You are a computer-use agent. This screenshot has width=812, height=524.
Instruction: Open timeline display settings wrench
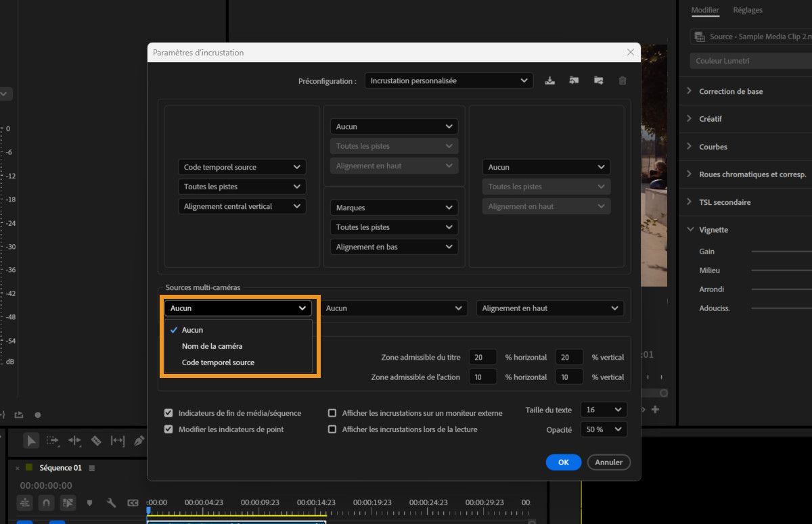pos(112,503)
